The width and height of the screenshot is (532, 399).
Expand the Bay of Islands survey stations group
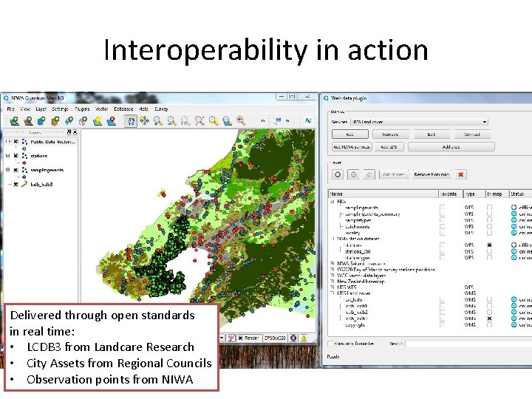332,270
